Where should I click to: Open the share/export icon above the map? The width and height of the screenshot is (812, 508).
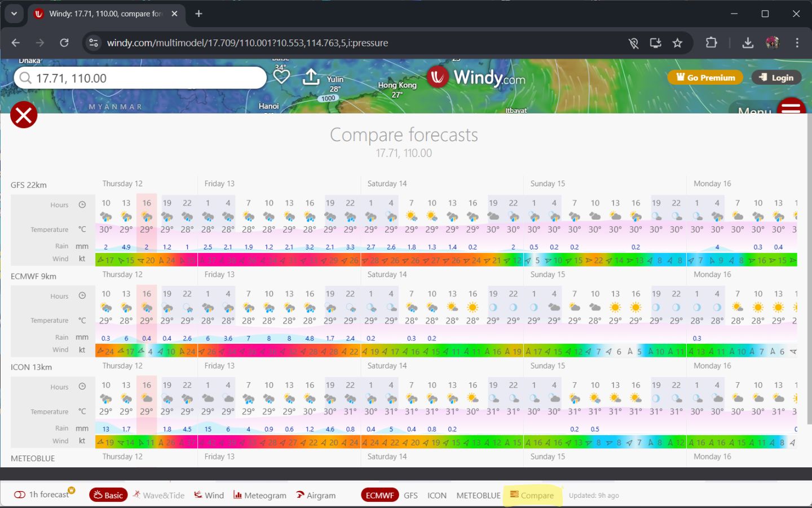click(311, 77)
